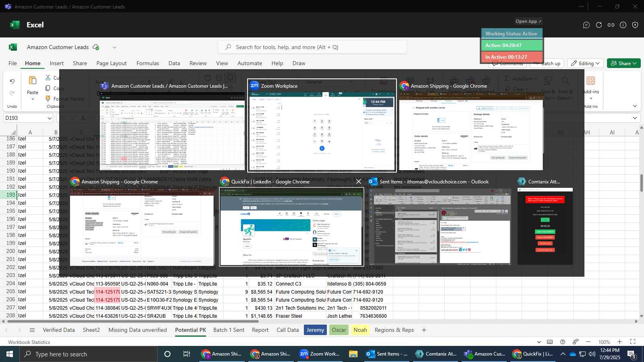Open the File menu
The height and width of the screenshot is (362, 644).
[13, 63]
